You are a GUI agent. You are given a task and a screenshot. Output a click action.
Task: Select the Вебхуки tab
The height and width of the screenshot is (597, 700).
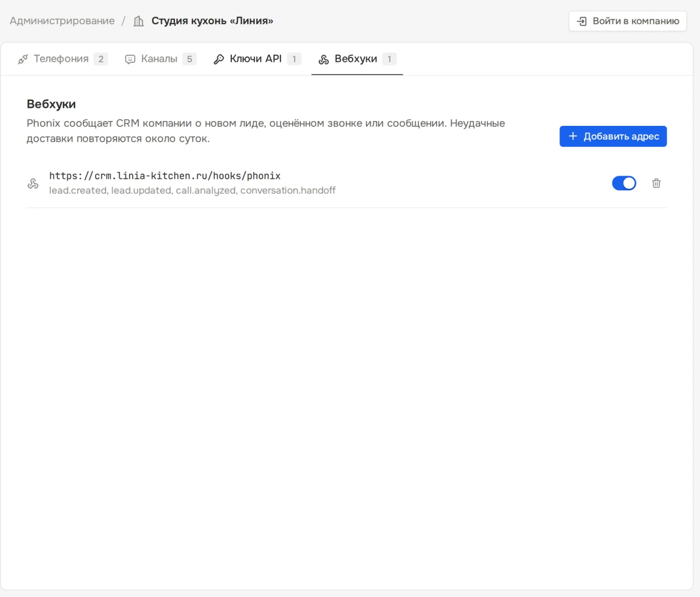pyautogui.click(x=357, y=59)
